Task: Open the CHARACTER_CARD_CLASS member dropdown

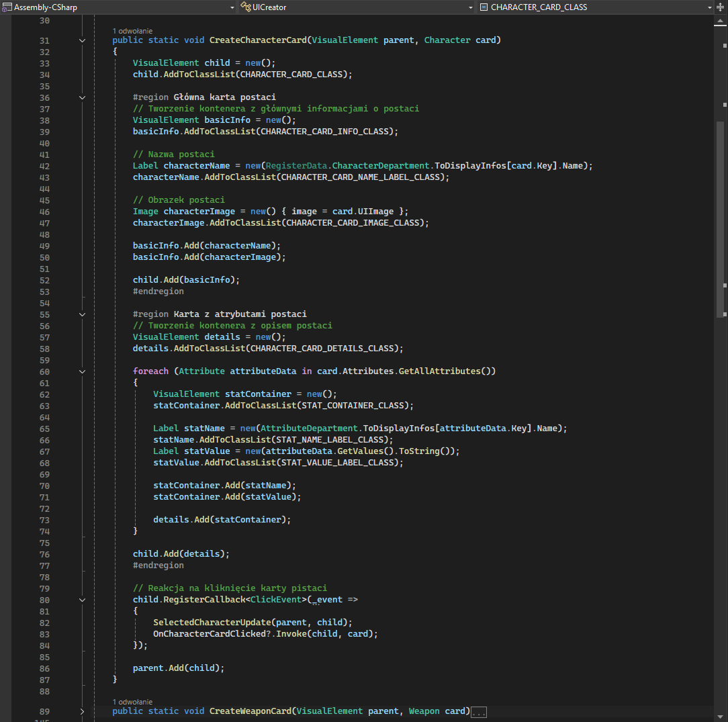Action: coord(709,7)
